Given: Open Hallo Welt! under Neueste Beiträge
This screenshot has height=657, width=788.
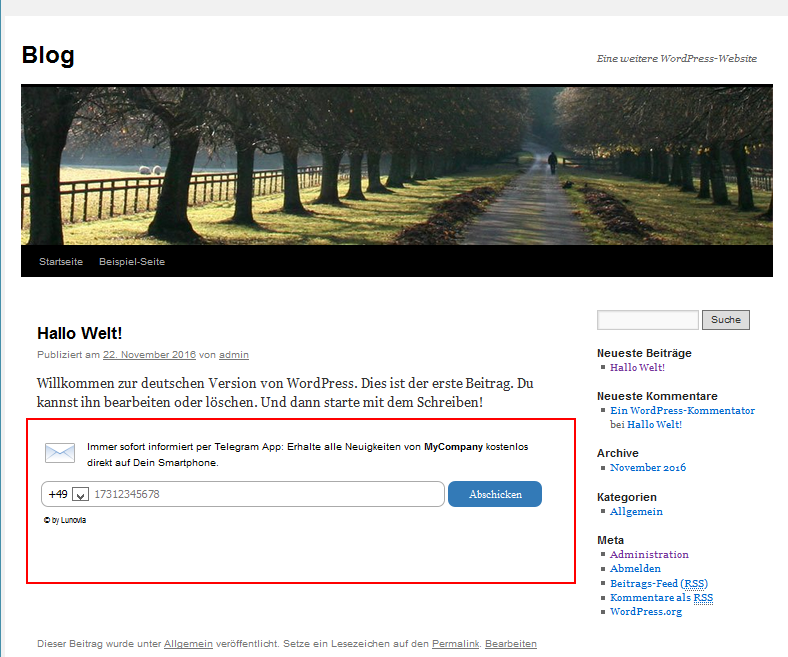Looking at the screenshot, I should pos(637,368).
